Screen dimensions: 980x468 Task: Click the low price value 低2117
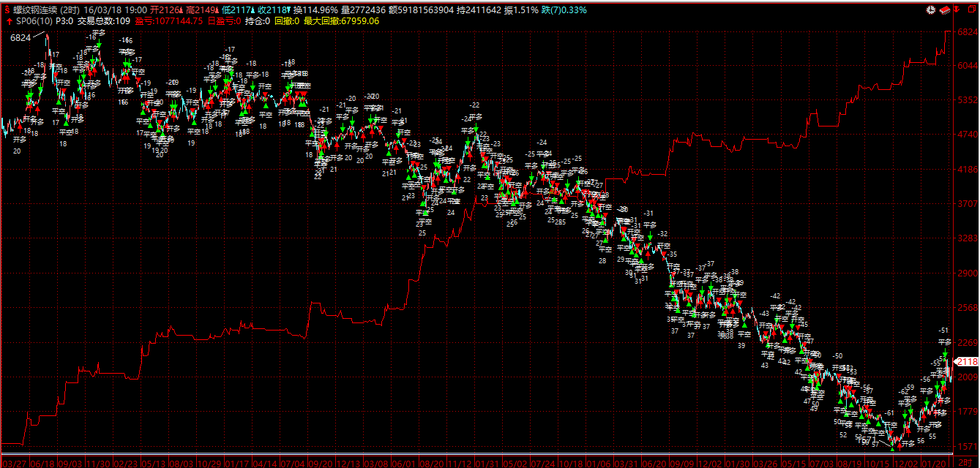tap(235, 10)
